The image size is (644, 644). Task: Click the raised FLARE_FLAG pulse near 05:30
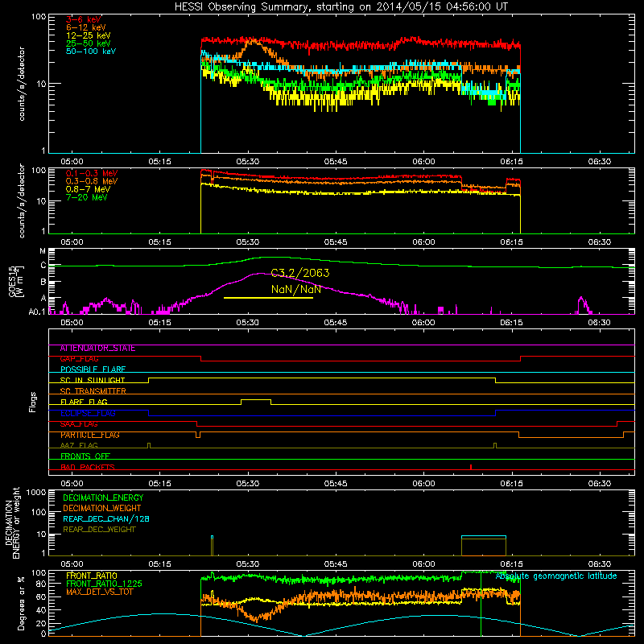(256, 400)
